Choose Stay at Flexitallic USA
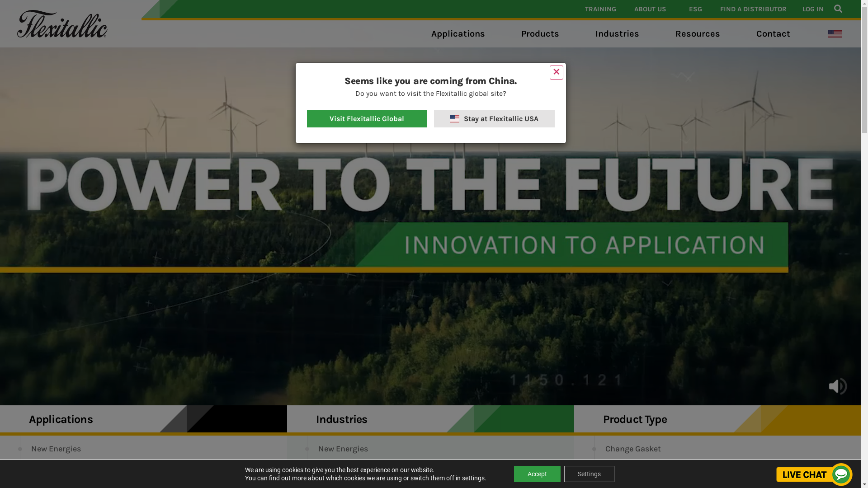Viewport: 868px width, 488px height. (x=494, y=119)
